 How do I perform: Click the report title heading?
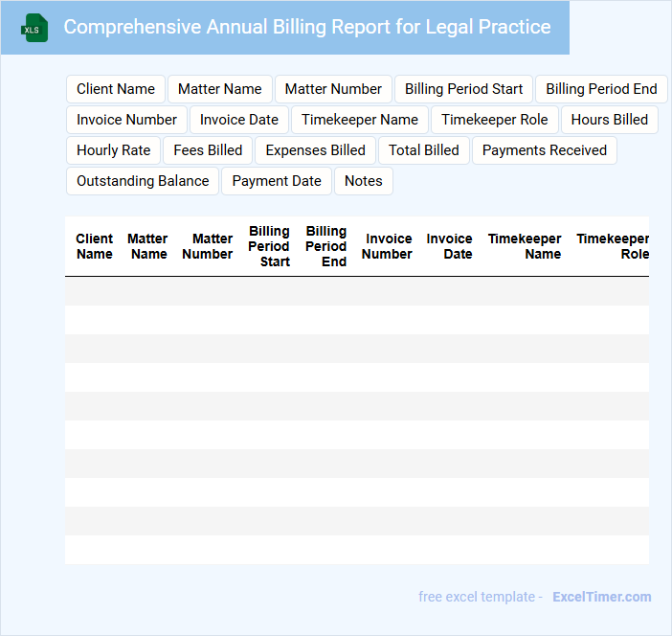pos(306,27)
